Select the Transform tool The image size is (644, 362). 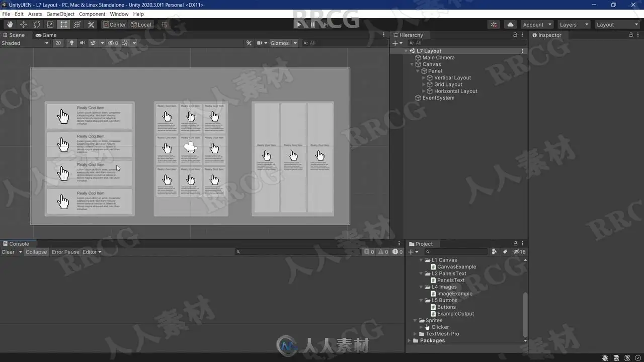77,25
